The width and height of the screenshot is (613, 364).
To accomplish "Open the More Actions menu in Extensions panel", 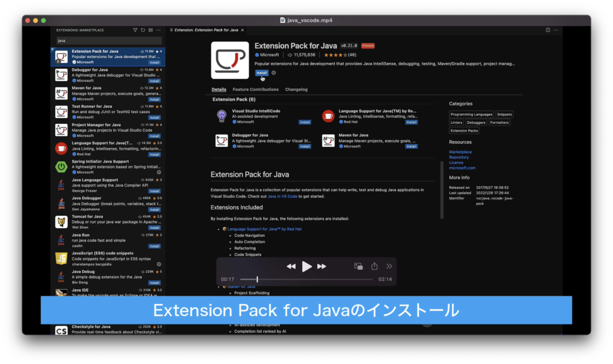I will tap(157, 30).
